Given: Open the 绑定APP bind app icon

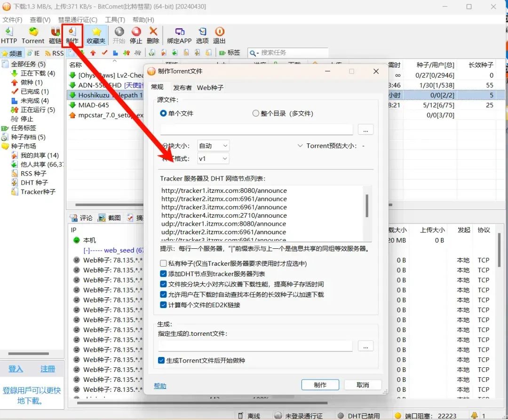Looking at the screenshot, I should [180, 32].
